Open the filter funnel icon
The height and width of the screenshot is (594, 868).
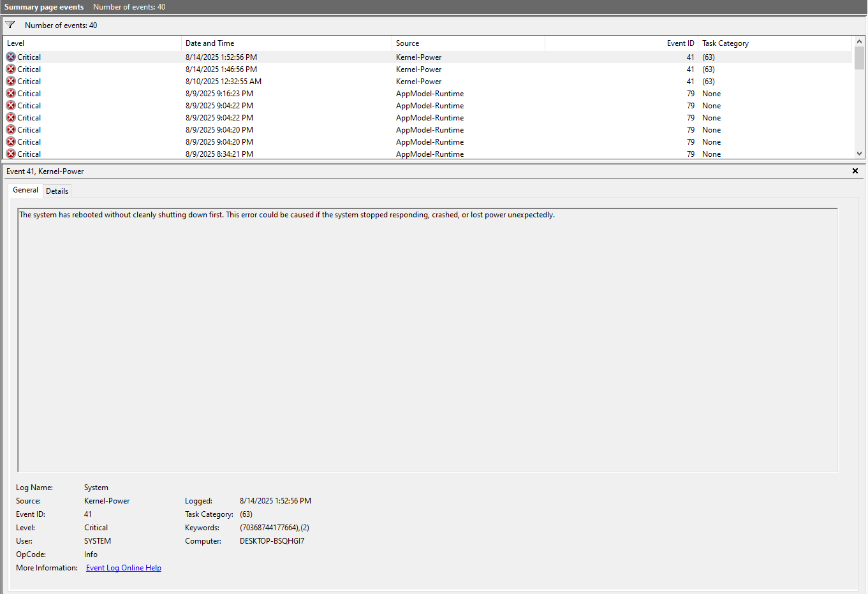[x=10, y=24]
